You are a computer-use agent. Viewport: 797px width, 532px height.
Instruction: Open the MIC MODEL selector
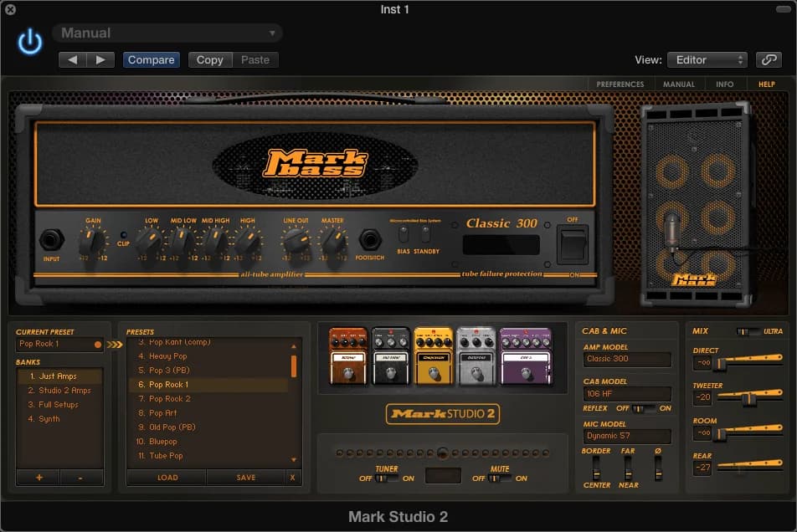(x=627, y=435)
